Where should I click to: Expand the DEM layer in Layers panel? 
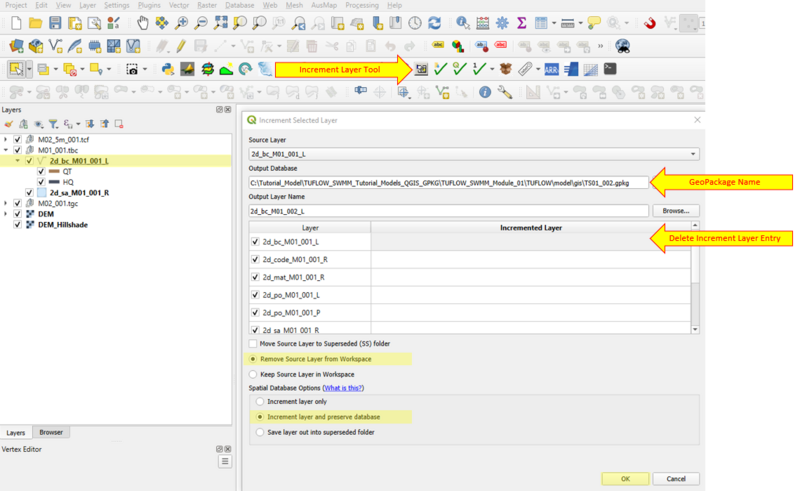click(6, 214)
